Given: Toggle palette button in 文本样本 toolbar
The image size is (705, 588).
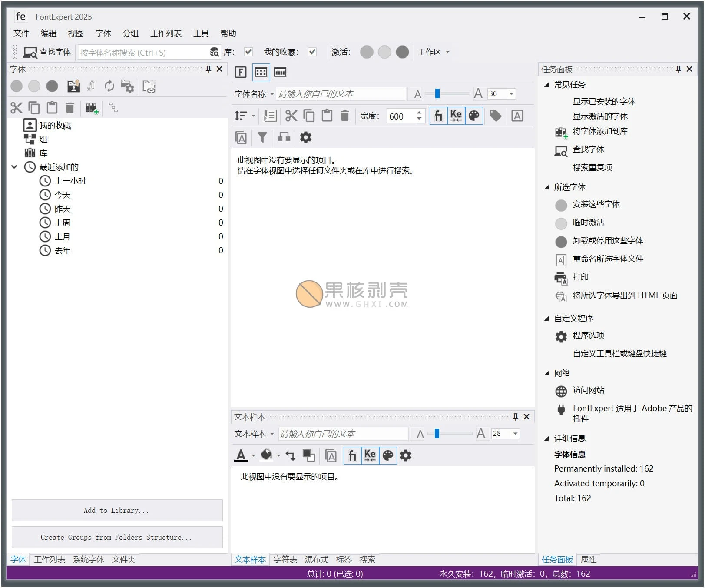Looking at the screenshot, I should click(x=388, y=455).
